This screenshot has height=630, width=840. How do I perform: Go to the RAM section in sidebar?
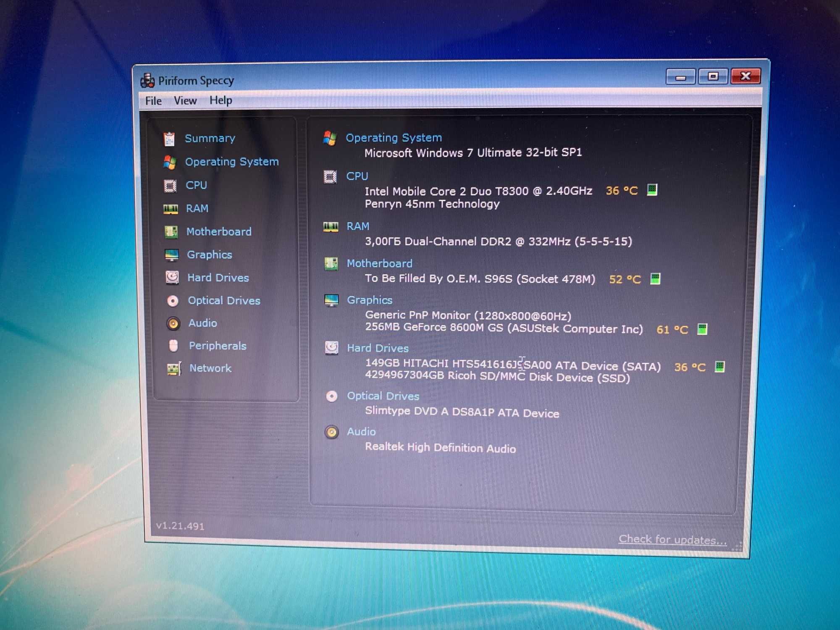coord(197,208)
